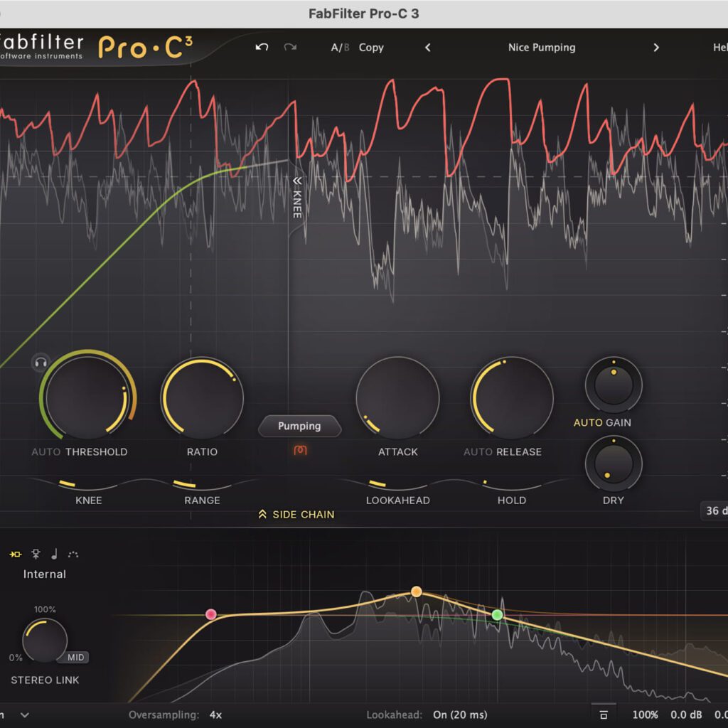This screenshot has width=728, height=728.
Task: Open Oversampling 4x options
Action: 215,714
